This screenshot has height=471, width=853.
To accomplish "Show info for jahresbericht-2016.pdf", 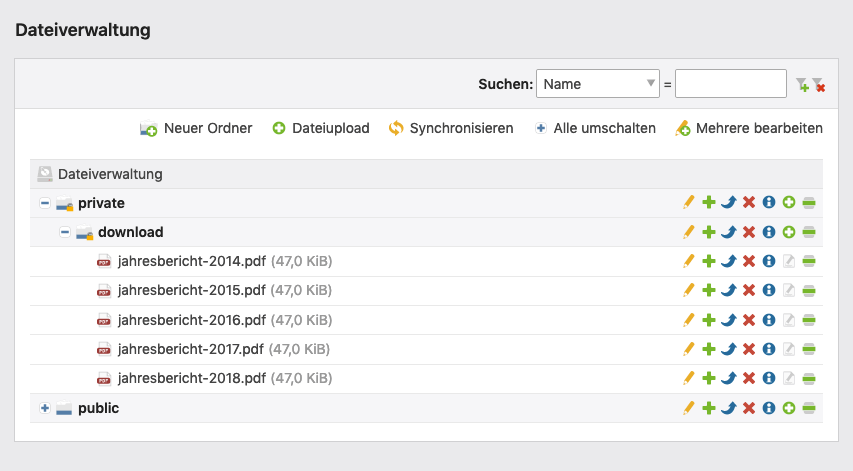I will pyautogui.click(x=769, y=320).
